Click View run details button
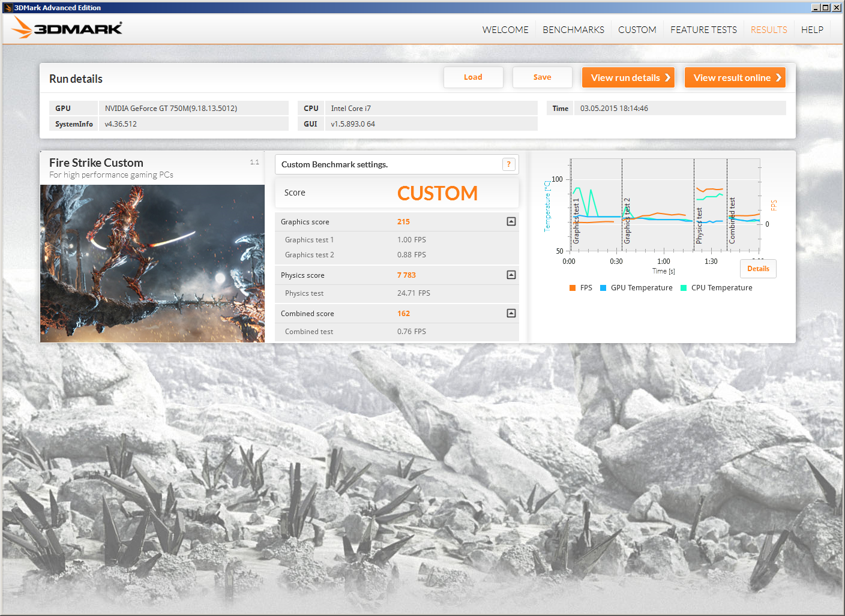Image resolution: width=845 pixels, height=616 pixels. (x=628, y=78)
